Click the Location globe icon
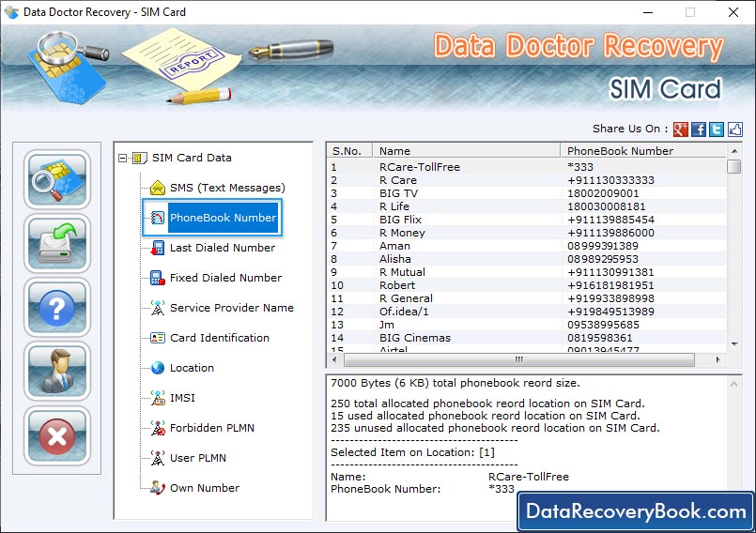 [x=158, y=368]
